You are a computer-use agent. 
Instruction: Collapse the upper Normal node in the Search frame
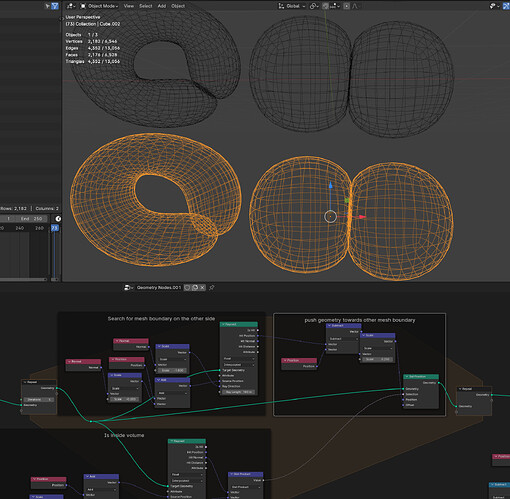(117, 341)
